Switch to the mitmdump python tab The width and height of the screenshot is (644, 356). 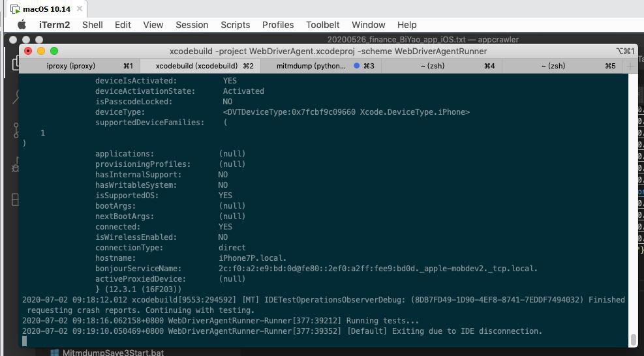point(321,66)
